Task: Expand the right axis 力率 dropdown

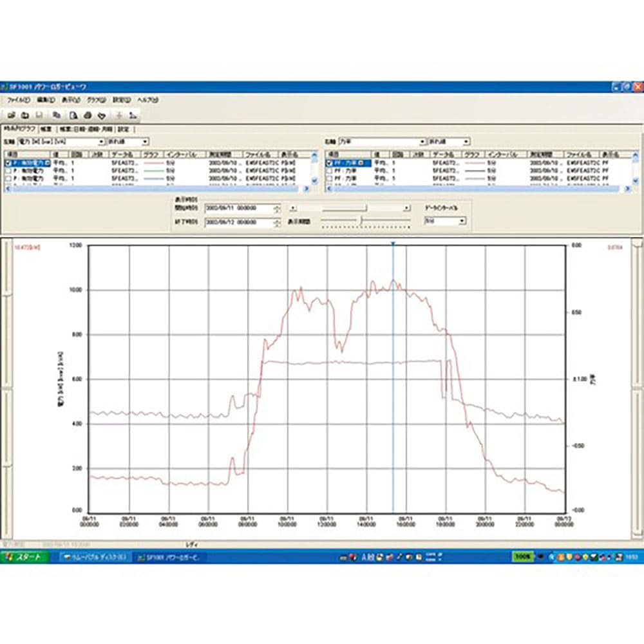Action: coord(423,142)
